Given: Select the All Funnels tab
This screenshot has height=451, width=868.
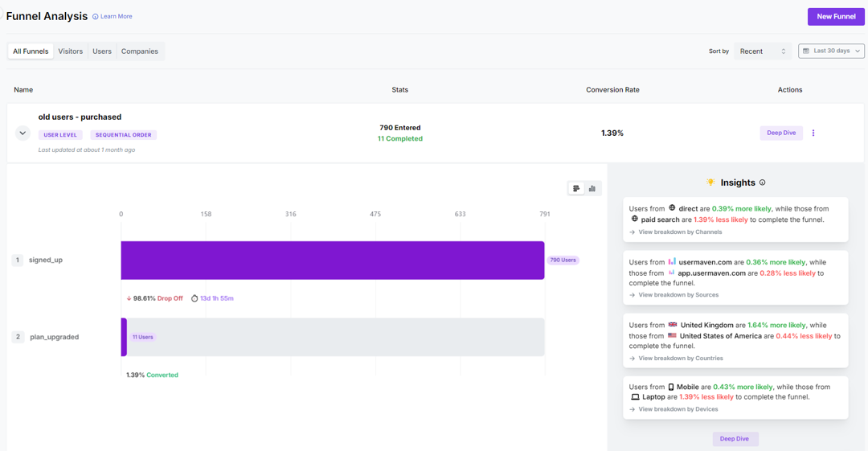Looking at the screenshot, I should coord(31,51).
